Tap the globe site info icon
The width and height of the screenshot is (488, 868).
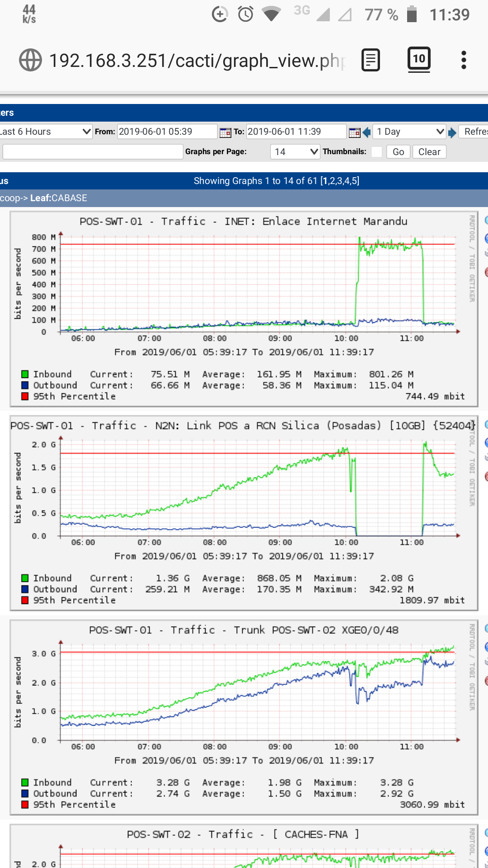pos(30,60)
